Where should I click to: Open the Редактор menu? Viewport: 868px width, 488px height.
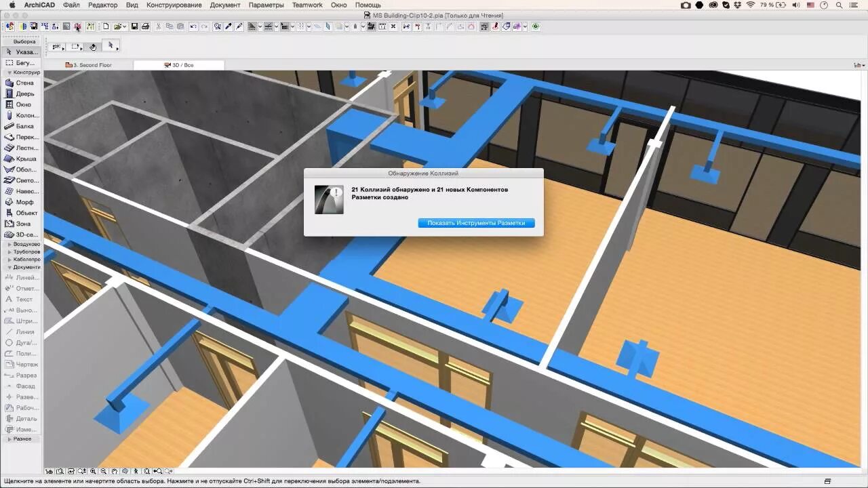tap(102, 5)
